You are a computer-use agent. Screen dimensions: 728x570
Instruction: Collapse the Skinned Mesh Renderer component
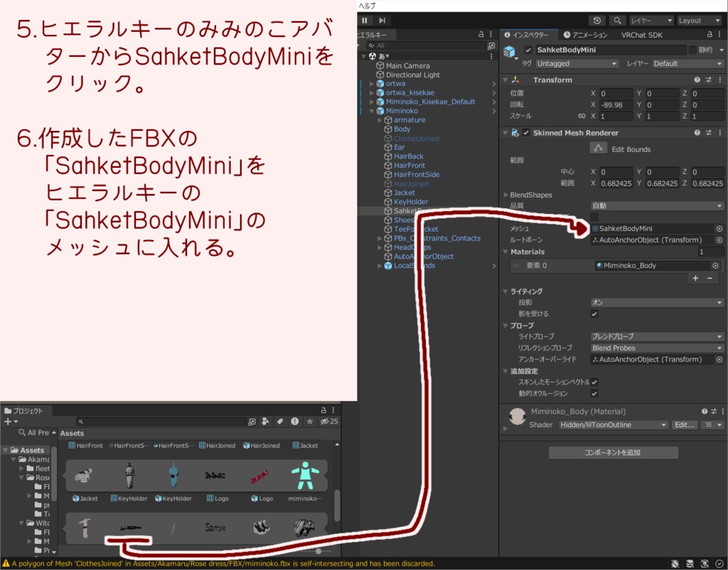505,133
